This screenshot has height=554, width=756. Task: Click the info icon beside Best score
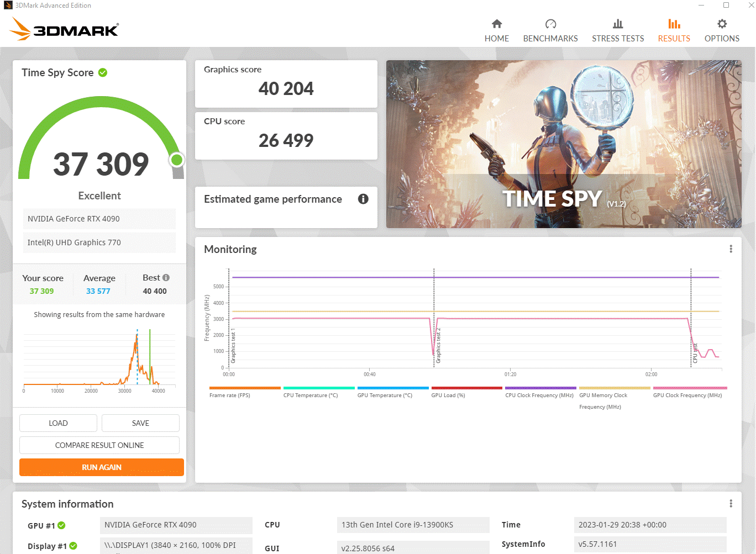point(166,278)
